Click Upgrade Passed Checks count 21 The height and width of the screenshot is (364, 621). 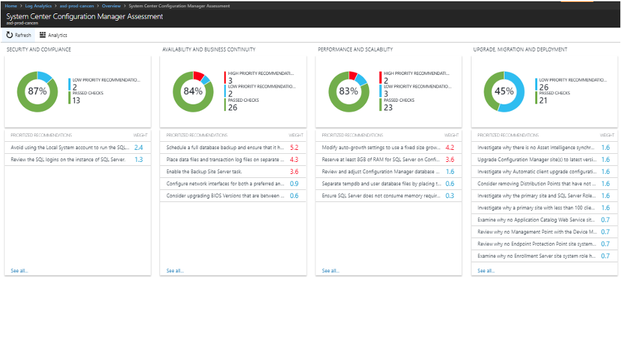point(543,100)
